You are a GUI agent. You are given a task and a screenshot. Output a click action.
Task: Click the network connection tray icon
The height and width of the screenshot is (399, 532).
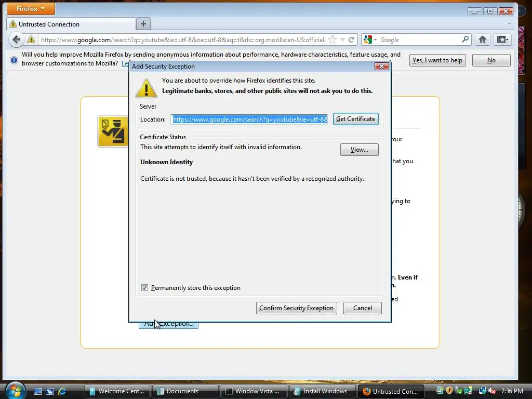pyautogui.click(x=482, y=391)
